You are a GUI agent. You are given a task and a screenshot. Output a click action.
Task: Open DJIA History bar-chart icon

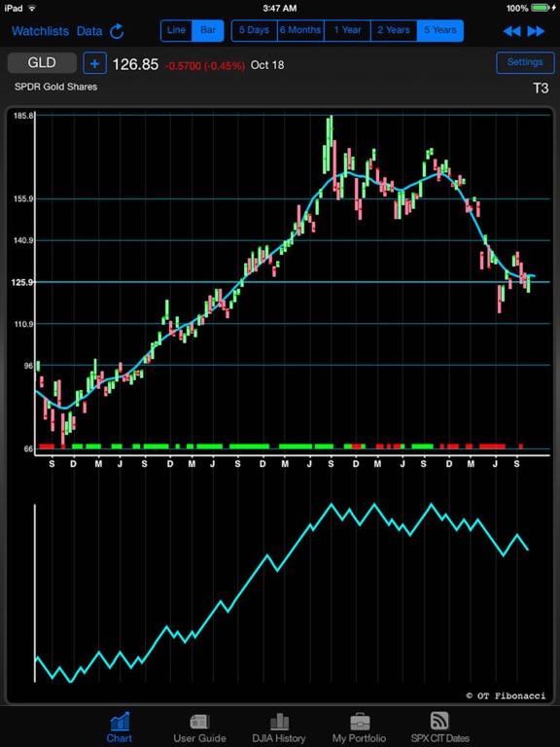[279, 722]
